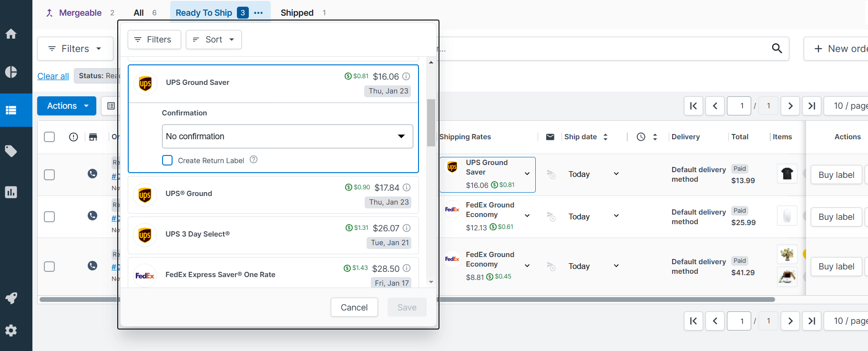Open the No confirmation dropdown

(x=287, y=136)
